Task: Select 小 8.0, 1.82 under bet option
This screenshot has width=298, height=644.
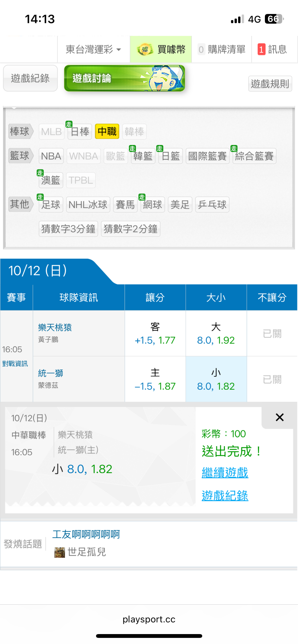Action: pyautogui.click(x=216, y=379)
